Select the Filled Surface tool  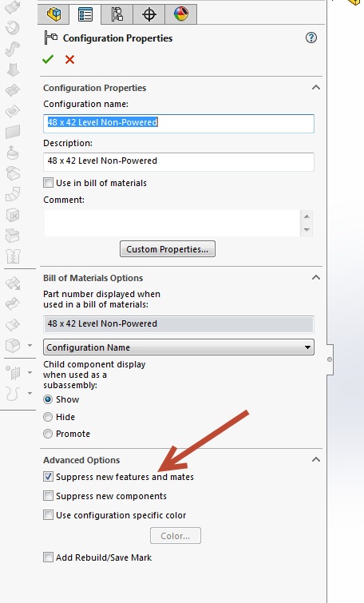pyautogui.click(x=13, y=111)
